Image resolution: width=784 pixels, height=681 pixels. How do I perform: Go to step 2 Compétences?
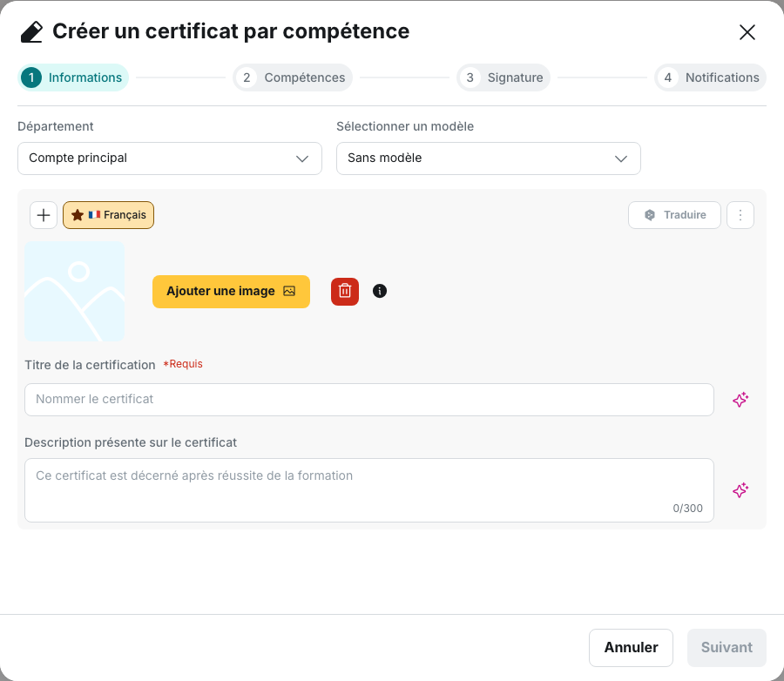(293, 78)
